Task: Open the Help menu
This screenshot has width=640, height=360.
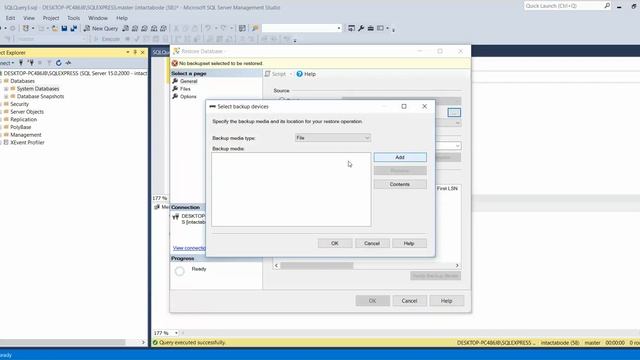Action: 122,18
